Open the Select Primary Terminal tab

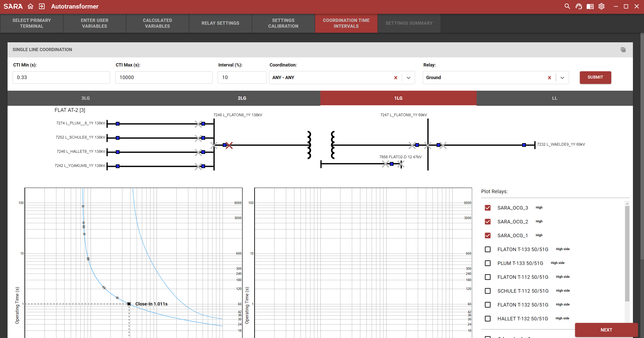(x=32, y=23)
